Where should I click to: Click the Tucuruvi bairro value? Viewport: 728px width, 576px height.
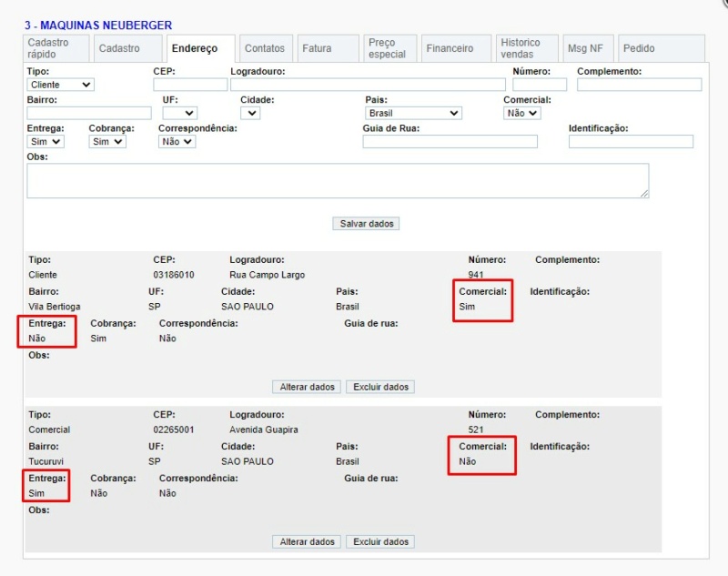(46, 461)
